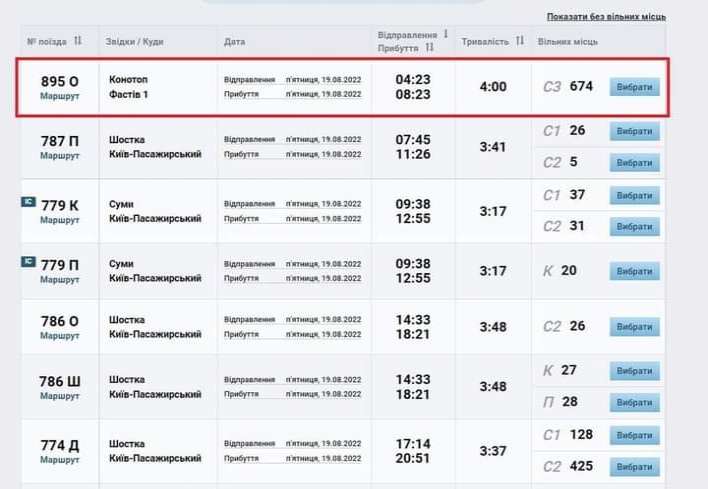Click train number 774 Д
This screenshot has height=489, width=708.
tap(60, 446)
